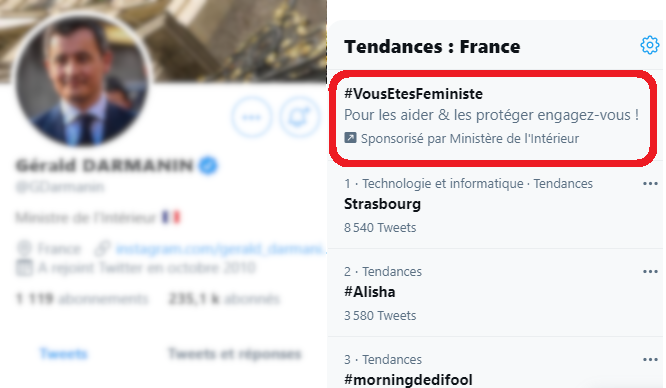Open the #VousEtesFeministe sponsored trend
The image size is (666, 388).
pos(493,116)
